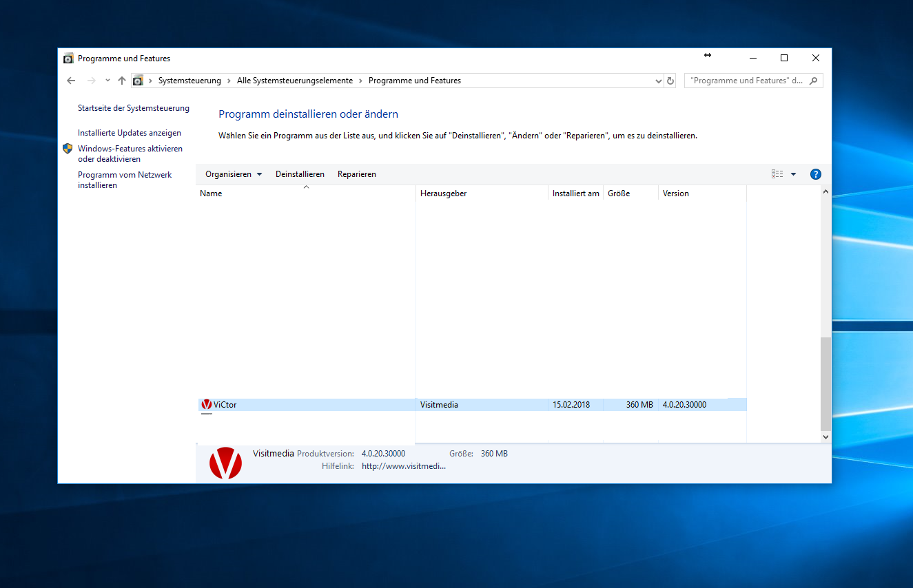
Task: Click the up-folder arrow icon
Action: (122, 81)
